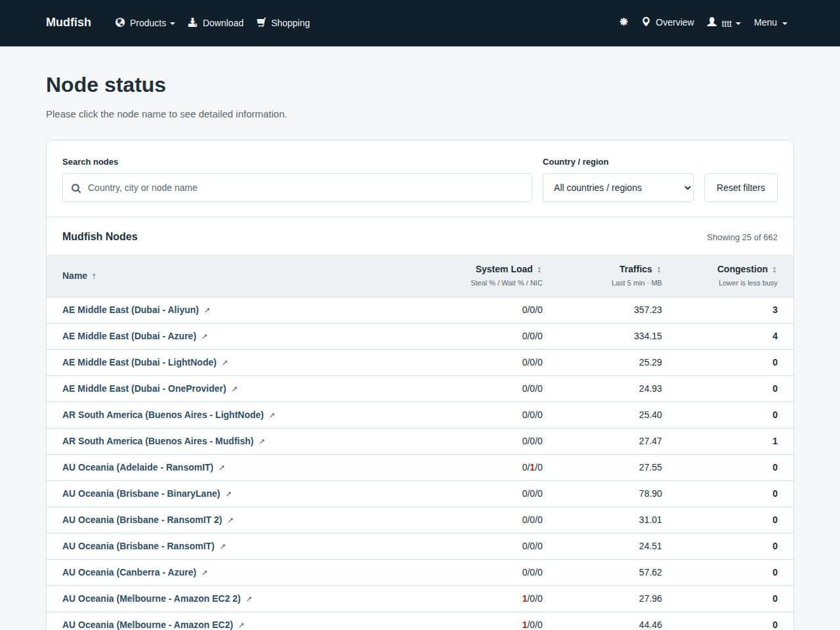Click the Reset filters button

(x=741, y=188)
